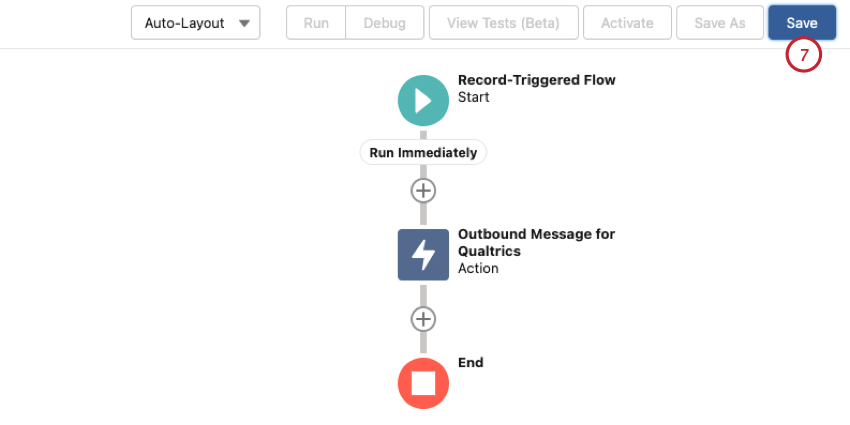Click the End label text
850x425 pixels.
click(x=471, y=363)
